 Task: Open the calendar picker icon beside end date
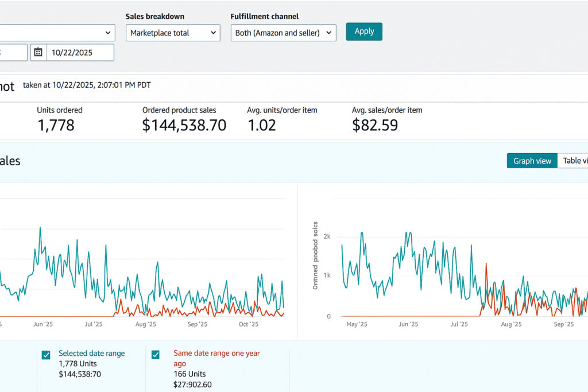(38, 52)
